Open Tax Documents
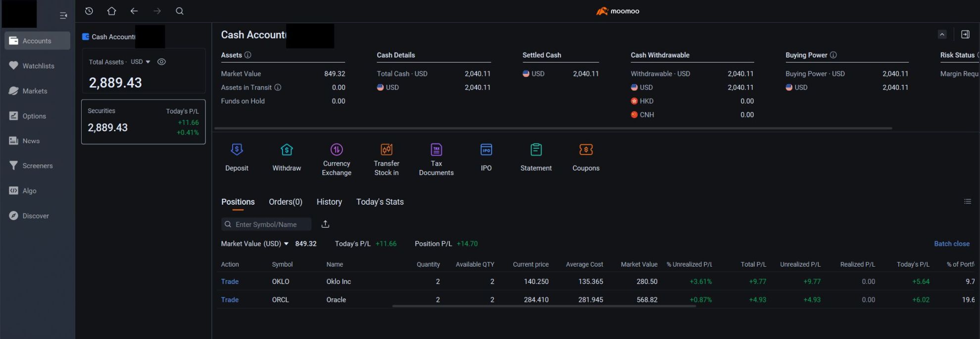 (436, 160)
